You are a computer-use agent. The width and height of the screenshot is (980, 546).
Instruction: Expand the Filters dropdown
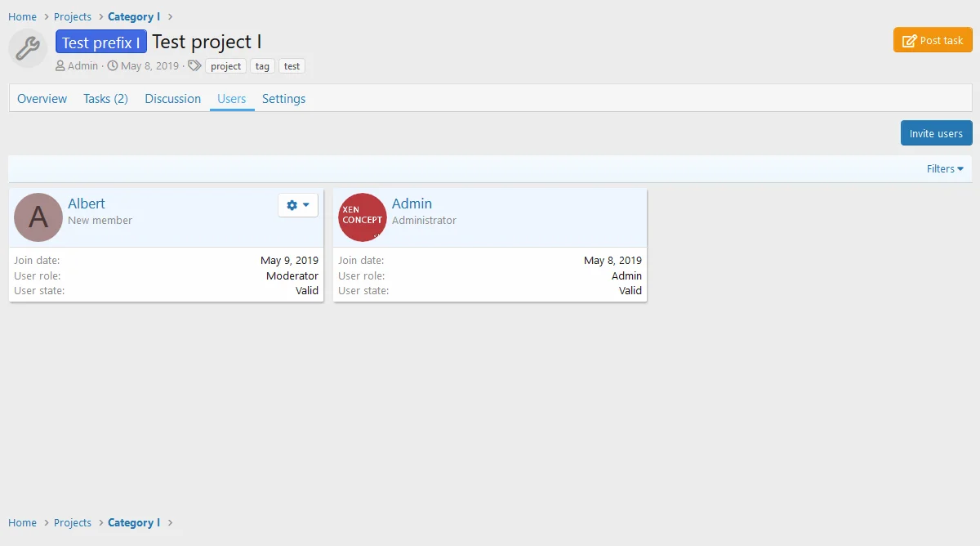tap(945, 169)
